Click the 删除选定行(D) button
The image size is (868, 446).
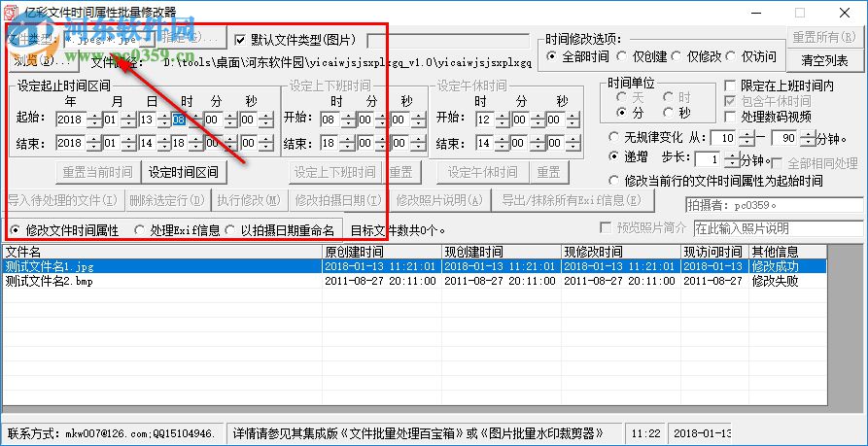[x=167, y=200]
